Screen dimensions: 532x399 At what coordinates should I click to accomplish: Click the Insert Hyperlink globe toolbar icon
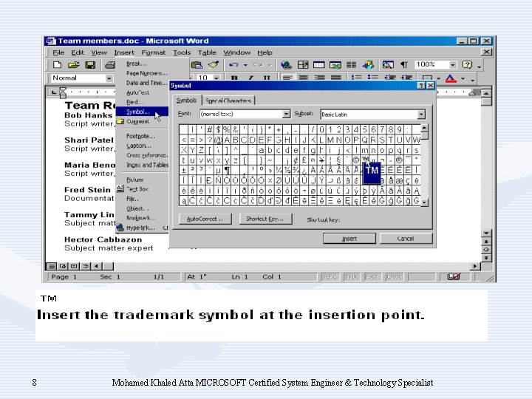pos(286,65)
